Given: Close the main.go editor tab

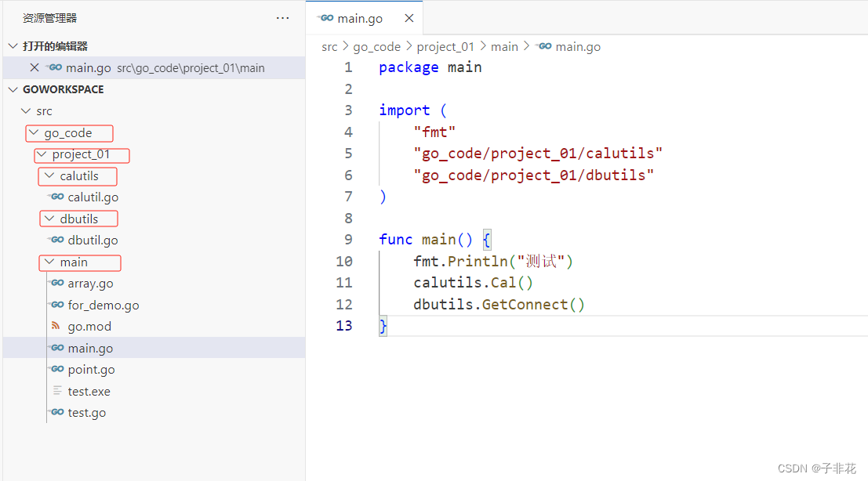Looking at the screenshot, I should click(x=409, y=18).
